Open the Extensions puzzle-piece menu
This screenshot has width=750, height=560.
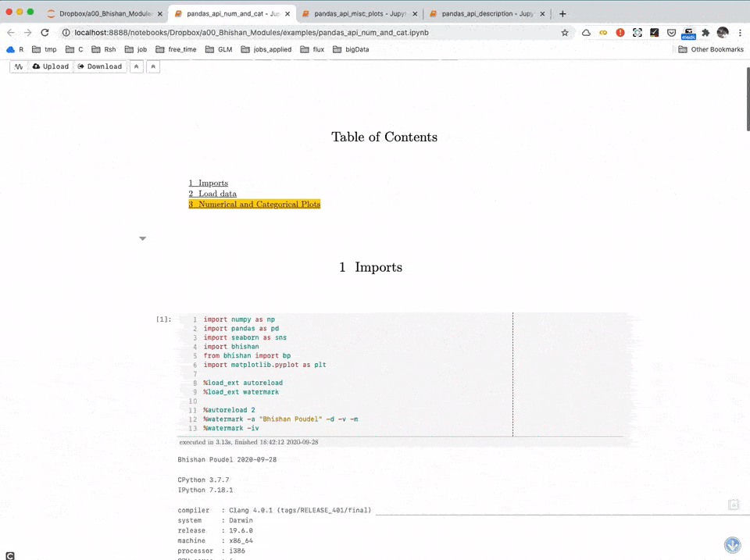(705, 33)
